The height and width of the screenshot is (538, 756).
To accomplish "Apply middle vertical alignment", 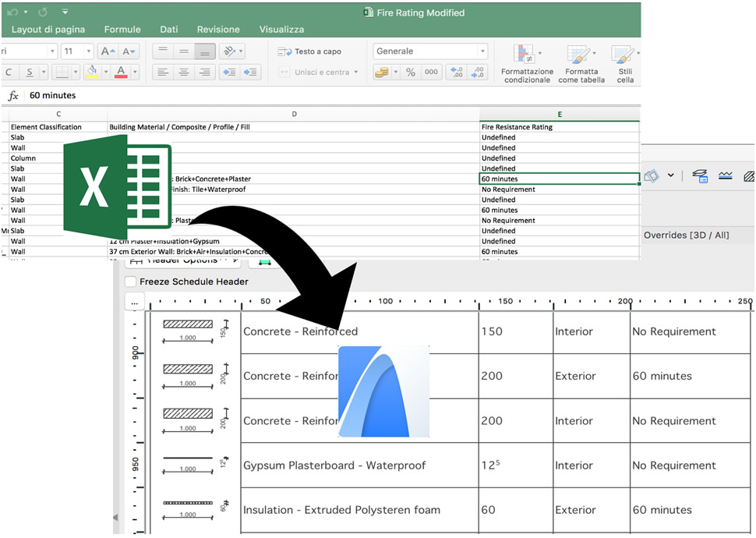I will coord(184,51).
